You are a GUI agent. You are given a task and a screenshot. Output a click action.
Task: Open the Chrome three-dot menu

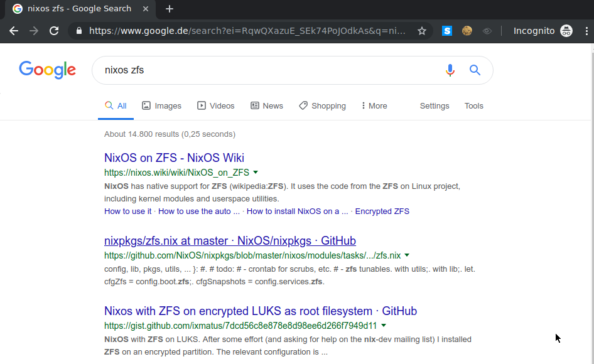(x=586, y=31)
